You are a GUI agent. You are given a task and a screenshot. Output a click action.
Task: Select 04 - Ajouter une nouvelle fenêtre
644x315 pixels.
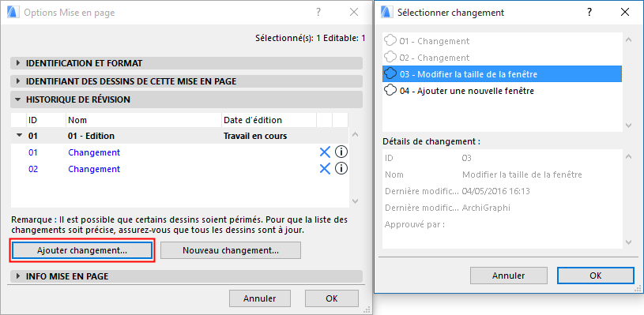click(502, 91)
